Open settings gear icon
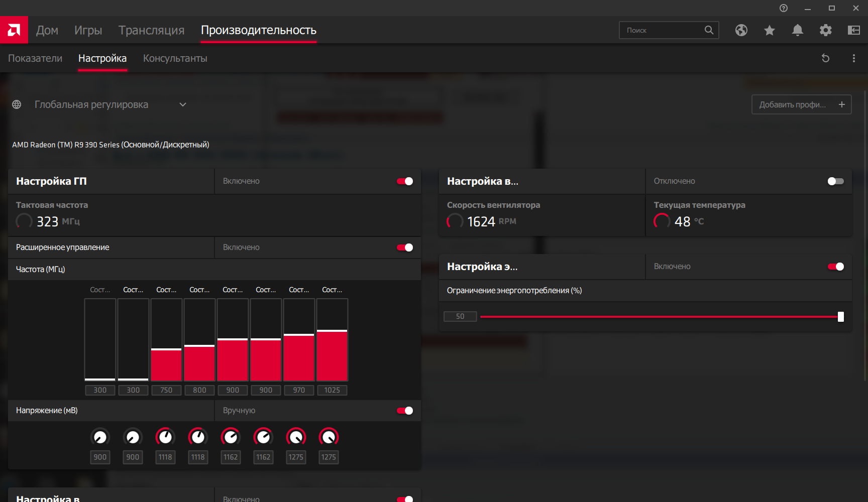 (826, 30)
